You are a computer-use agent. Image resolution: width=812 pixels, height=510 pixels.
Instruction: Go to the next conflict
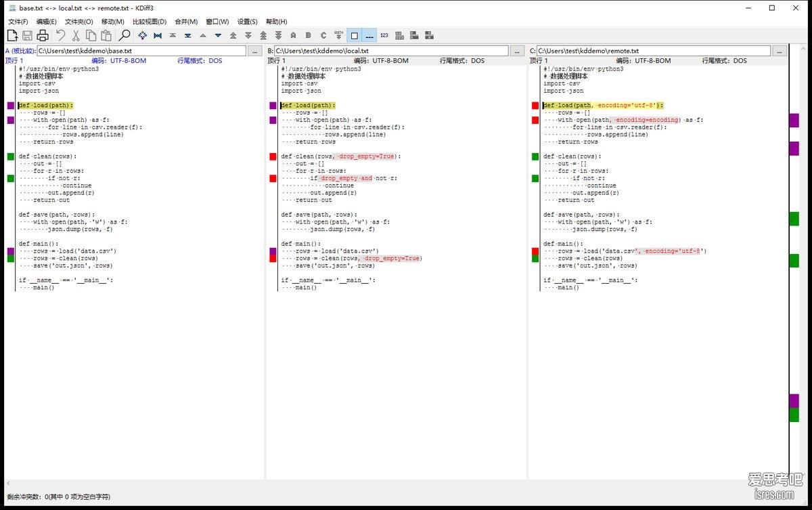(248, 35)
